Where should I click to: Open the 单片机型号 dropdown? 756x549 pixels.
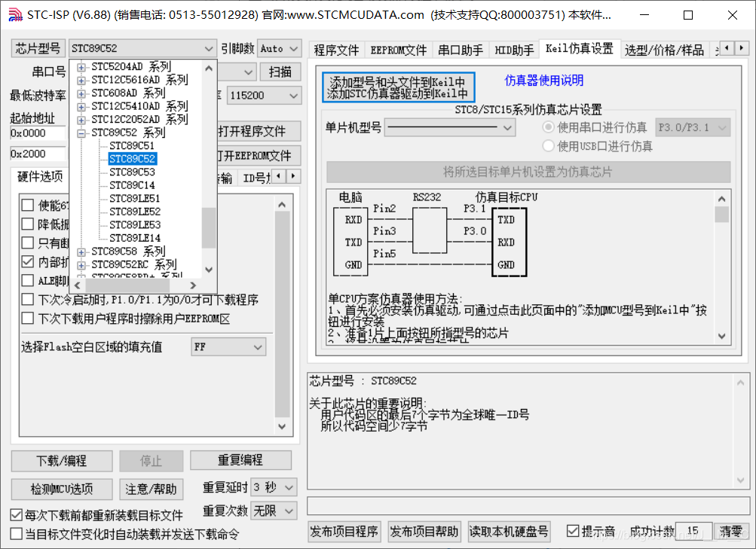click(x=507, y=127)
